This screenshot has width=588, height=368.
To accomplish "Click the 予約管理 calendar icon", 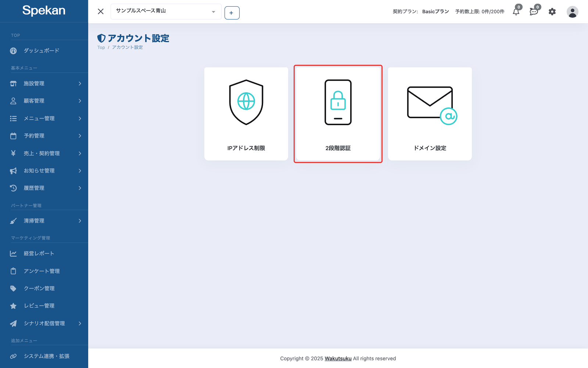I will (13, 136).
